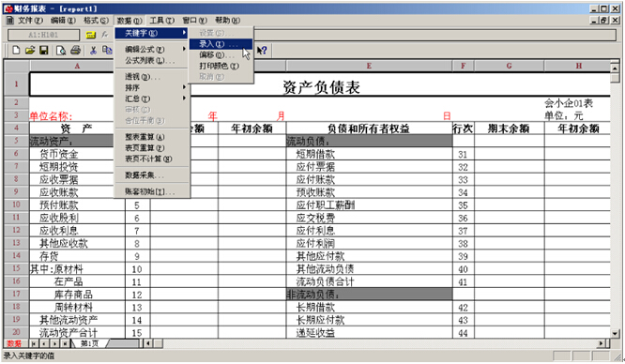The image size is (625, 364).
Task: Activate the context help arrow-question icon
Action: click(x=262, y=51)
